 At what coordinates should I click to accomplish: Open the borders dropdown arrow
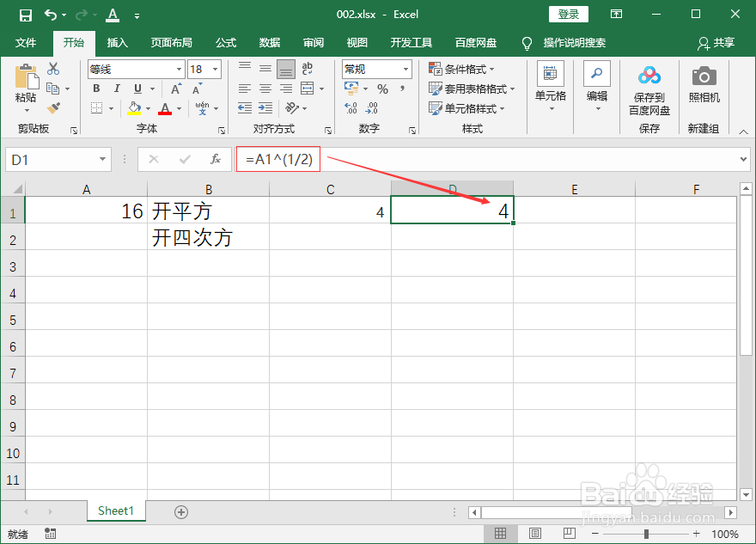pyautogui.click(x=112, y=108)
